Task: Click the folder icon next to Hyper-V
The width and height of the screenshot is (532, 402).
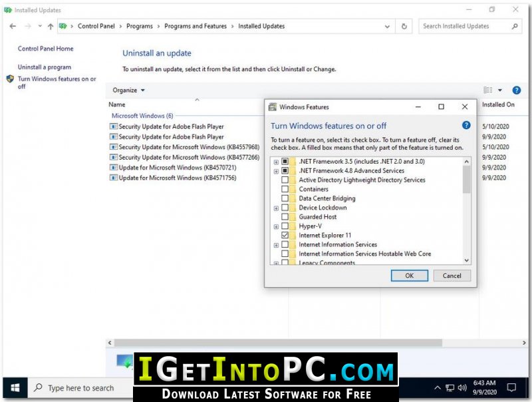Action: [293, 226]
